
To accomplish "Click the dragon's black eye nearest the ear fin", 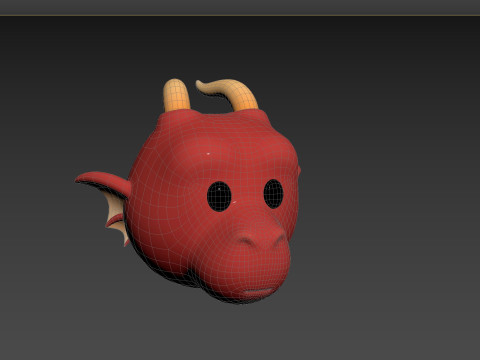I will click(219, 196).
